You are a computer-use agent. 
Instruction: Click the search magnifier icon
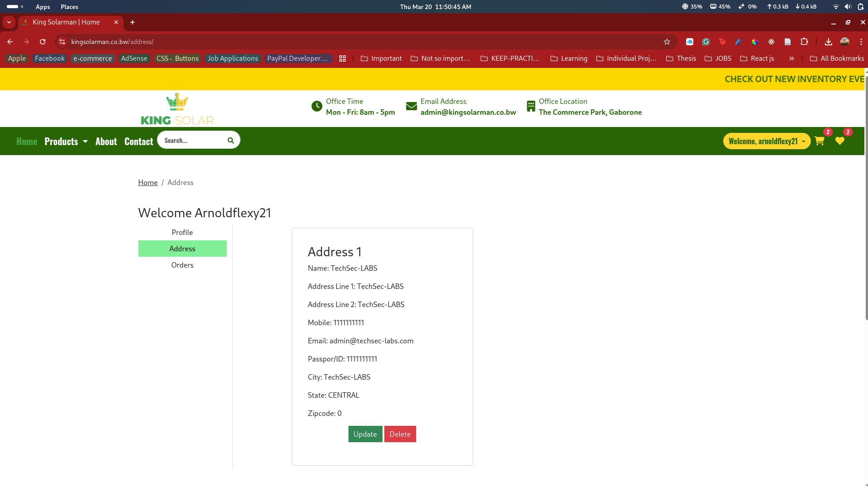click(230, 141)
